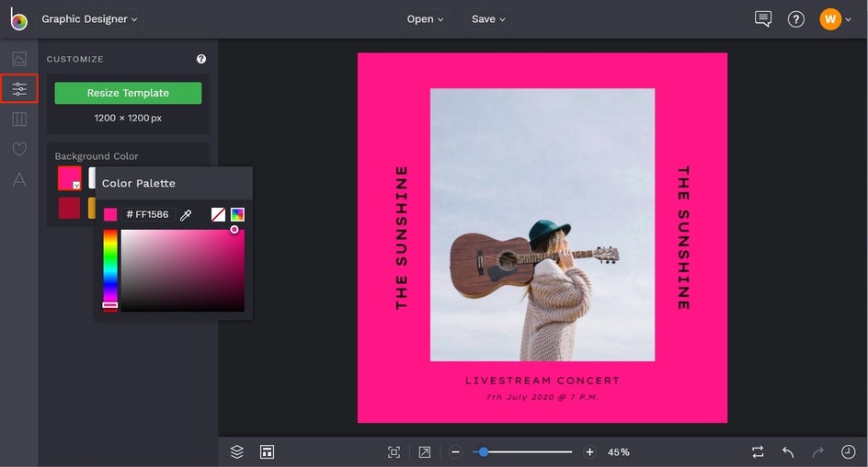Screen dimensions: 868x467
Task: Click the Resize Template button
Action: [x=128, y=93]
